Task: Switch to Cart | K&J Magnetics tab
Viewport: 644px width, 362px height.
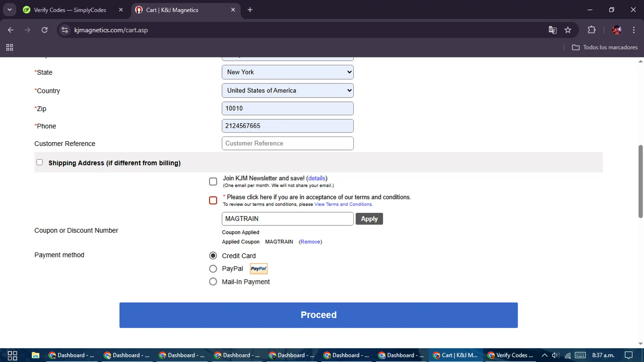Action: coord(185,9)
